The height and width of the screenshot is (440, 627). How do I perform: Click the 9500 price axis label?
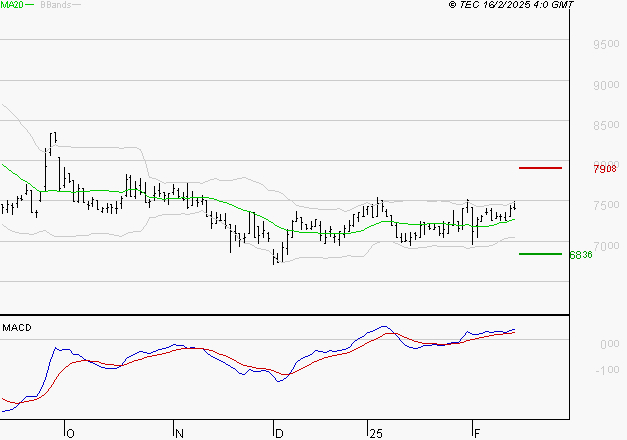tap(606, 45)
